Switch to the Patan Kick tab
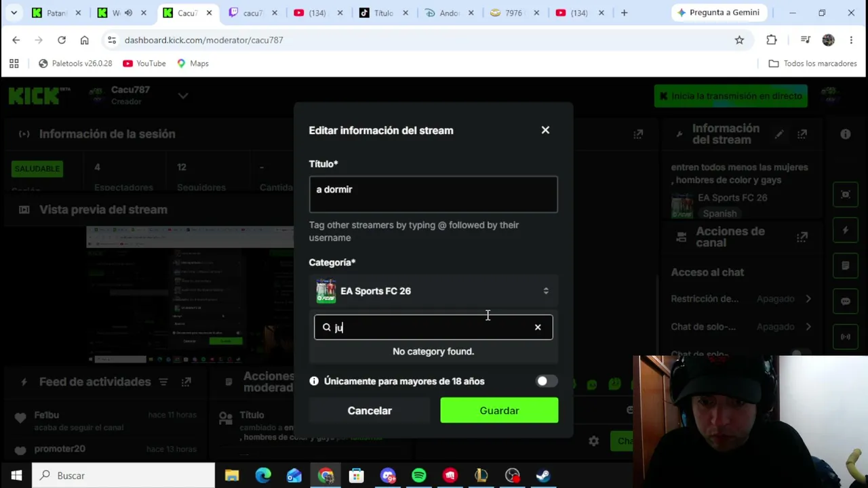868x488 pixels. tap(57, 13)
